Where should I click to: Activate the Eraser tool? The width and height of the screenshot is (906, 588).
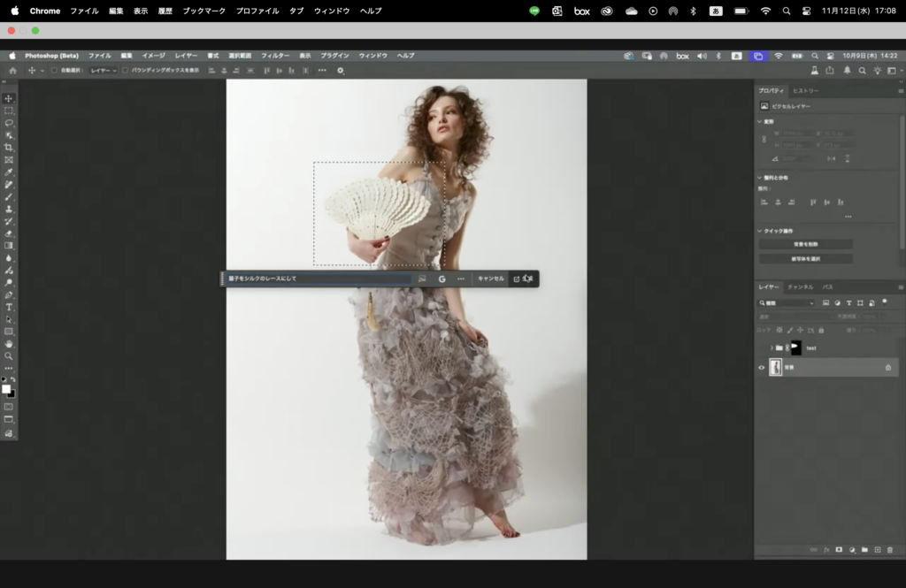pyautogui.click(x=9, y=233)
